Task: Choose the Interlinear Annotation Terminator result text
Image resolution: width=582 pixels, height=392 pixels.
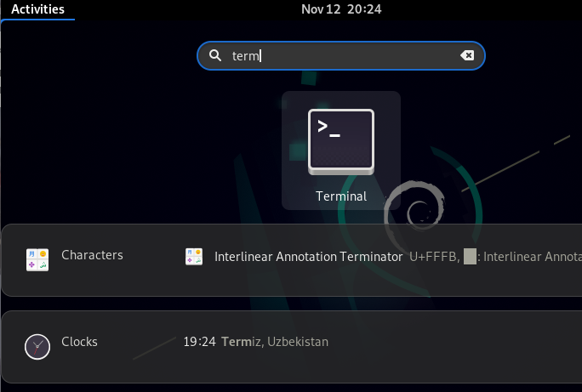Action: pos(308,257)
